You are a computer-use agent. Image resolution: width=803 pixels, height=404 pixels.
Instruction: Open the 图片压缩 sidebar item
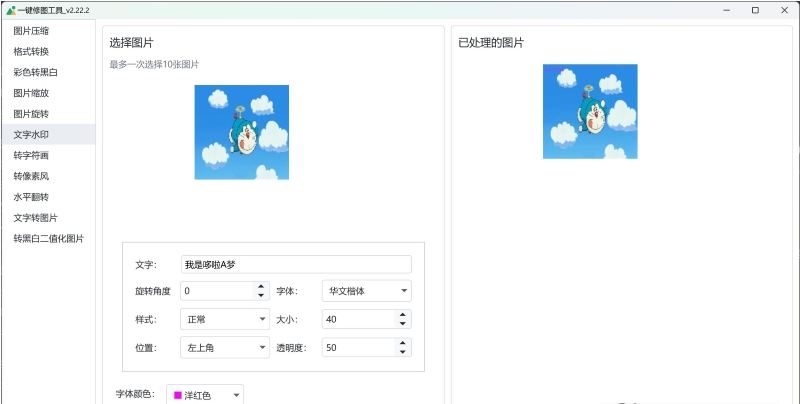(48, 31)
